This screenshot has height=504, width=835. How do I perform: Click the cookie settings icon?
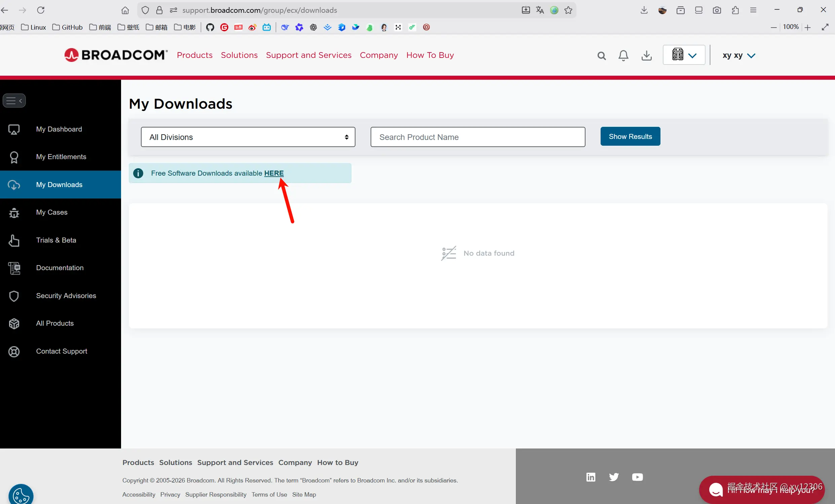click(x=21, y=496)
